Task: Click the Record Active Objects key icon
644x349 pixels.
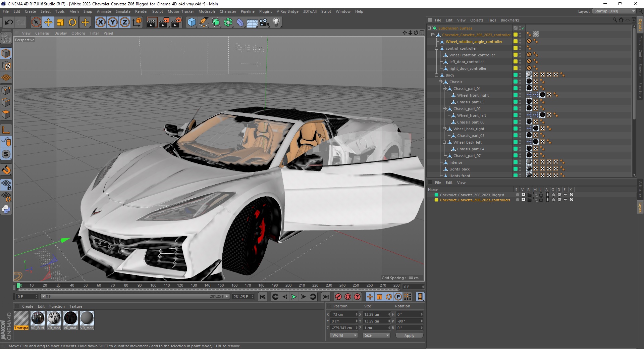Action: [338, 297]
